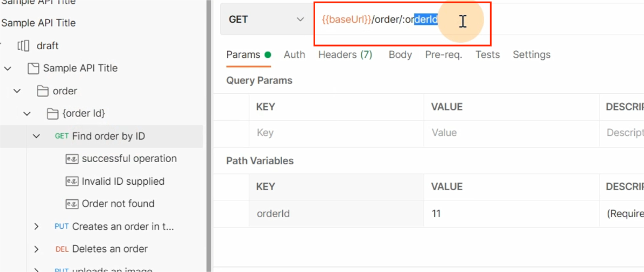
Task: Click the Path Variables heading
Action: (x=260, y=160)
